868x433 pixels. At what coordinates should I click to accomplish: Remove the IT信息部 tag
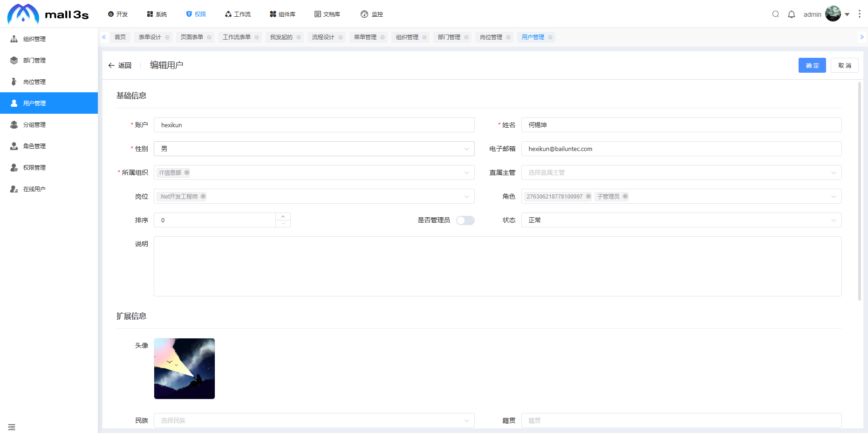click(187, 172)
